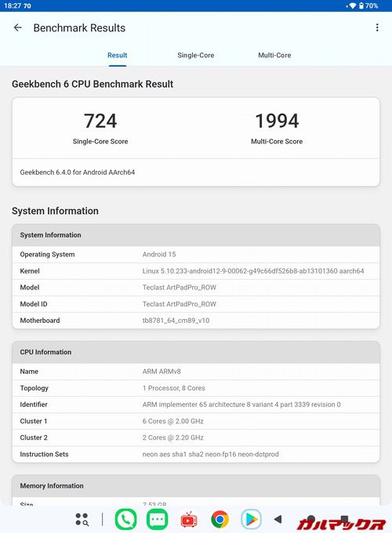The width and height of the screenshot is (392, 533).
Task: Open the Chrome browser
Action: [220, 520]
